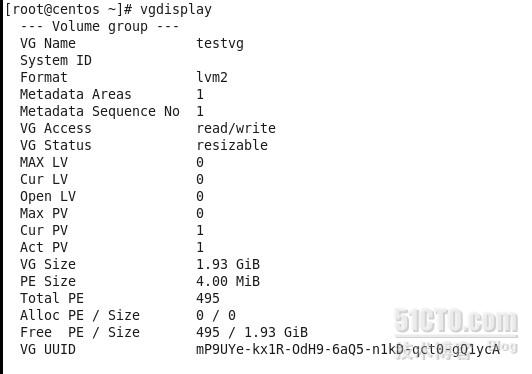Click the read/write access value

(x=236, y=128)
